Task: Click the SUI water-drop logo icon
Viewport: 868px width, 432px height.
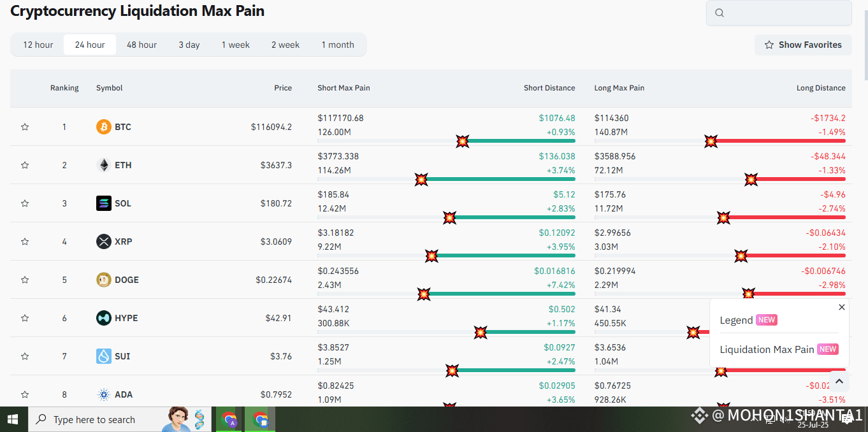Action: tap(103, 356)
